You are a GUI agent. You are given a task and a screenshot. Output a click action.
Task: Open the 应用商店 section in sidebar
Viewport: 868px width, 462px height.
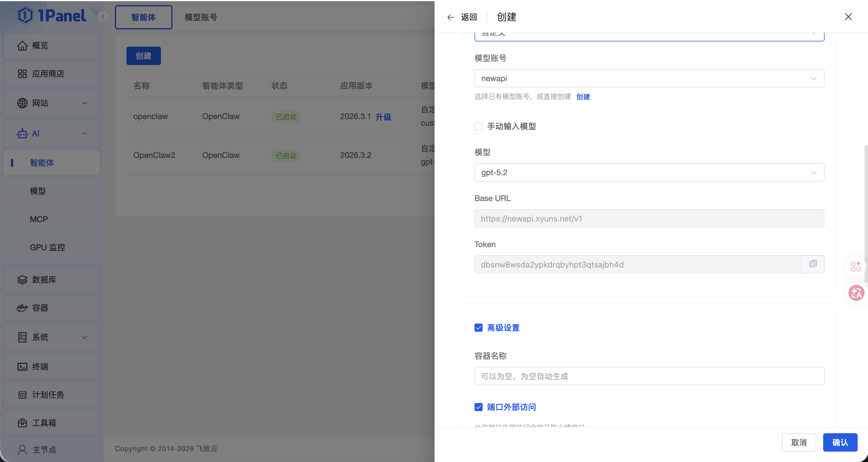49,74
